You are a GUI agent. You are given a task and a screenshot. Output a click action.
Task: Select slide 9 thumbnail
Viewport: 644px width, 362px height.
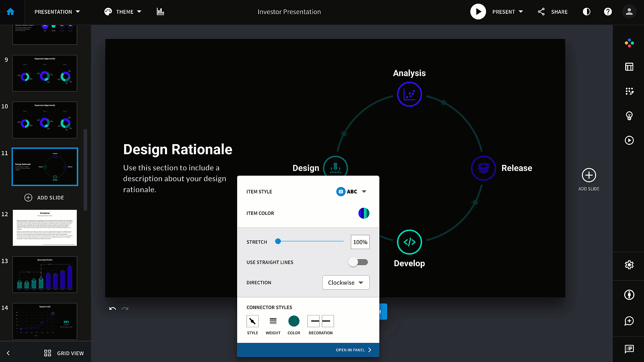(x=45, y=73)
